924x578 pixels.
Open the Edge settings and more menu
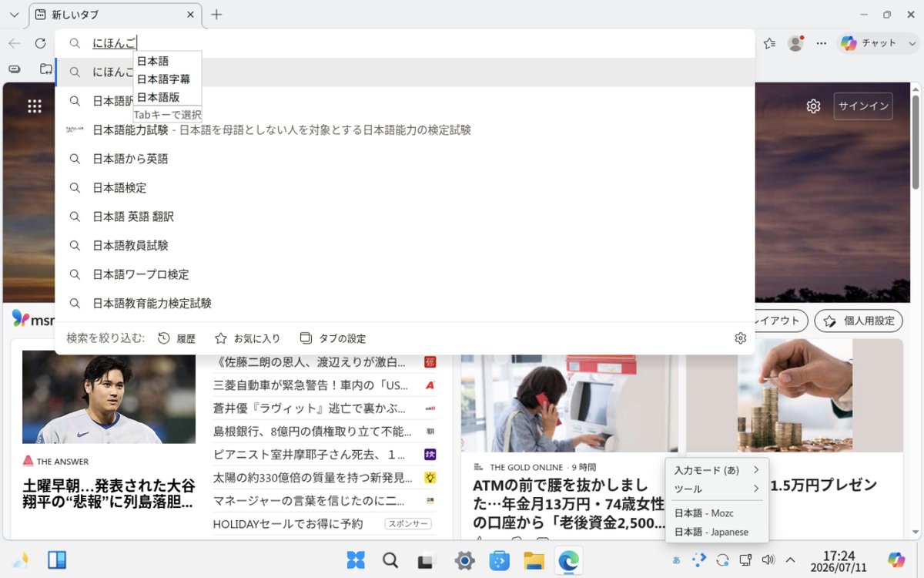(x=822, y=43)
